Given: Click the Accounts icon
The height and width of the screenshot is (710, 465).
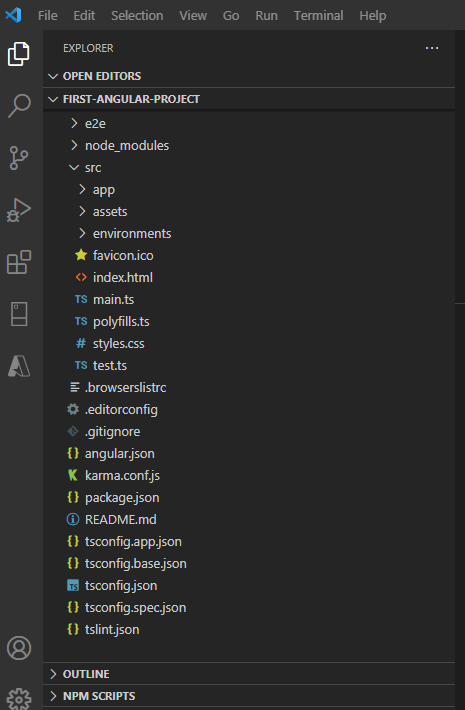Looking at the screenshot, I should coord(19,648).
